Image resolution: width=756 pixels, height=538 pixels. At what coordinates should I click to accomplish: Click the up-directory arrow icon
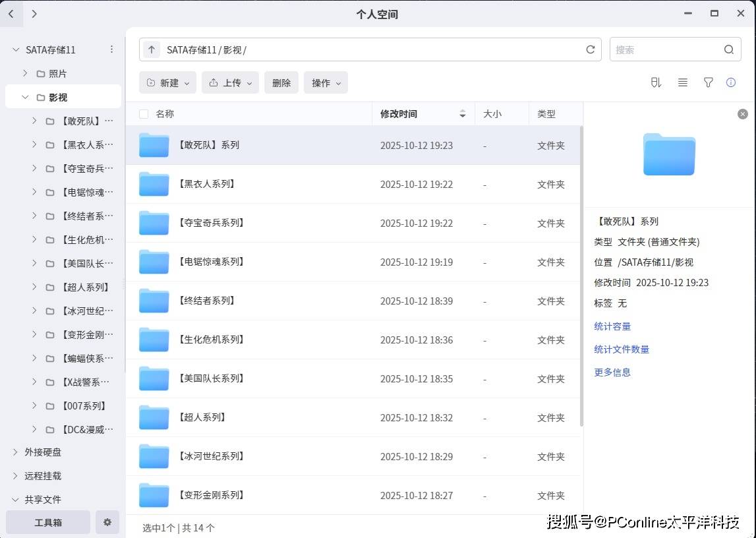[152, 49]
